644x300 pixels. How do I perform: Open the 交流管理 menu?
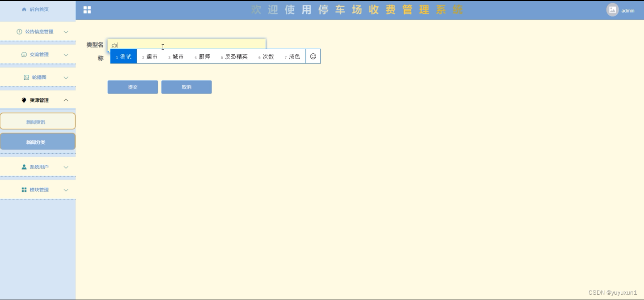click(38, 55)
